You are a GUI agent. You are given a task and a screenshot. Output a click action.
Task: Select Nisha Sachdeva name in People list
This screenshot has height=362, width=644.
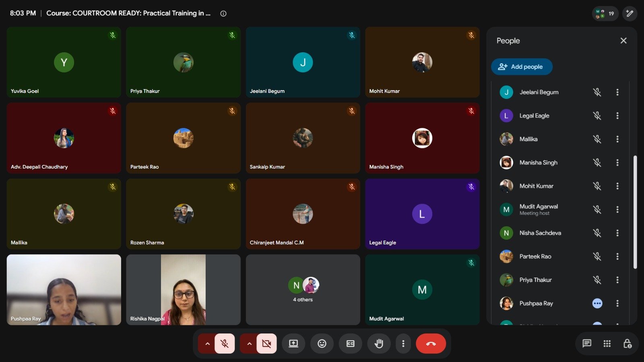pos(540,233)
